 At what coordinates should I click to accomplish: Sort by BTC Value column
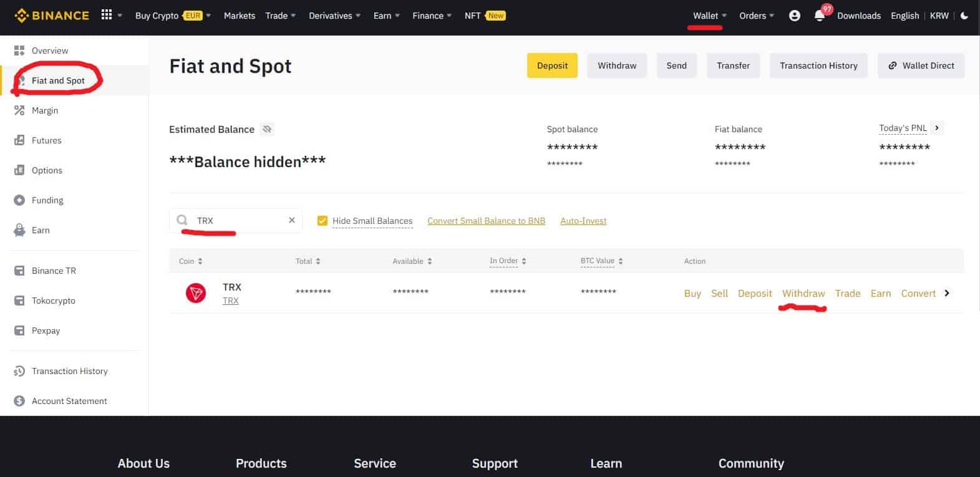point(602,261)
